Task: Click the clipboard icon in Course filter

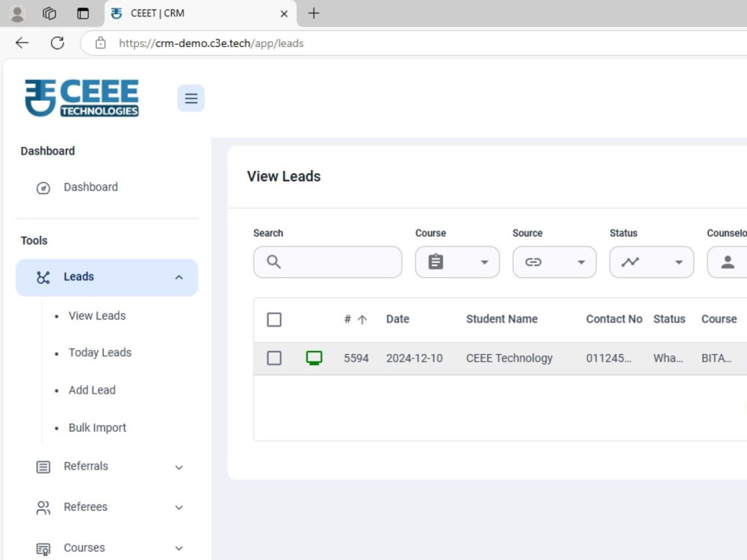Action: [436, 262]
